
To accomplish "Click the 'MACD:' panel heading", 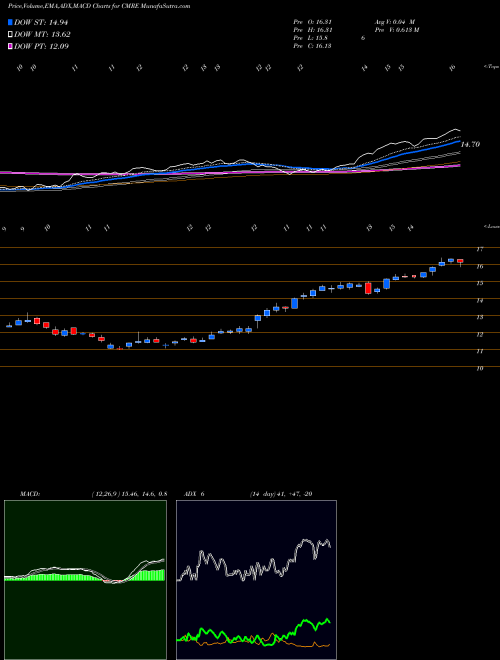I will [x=29, y=493].
